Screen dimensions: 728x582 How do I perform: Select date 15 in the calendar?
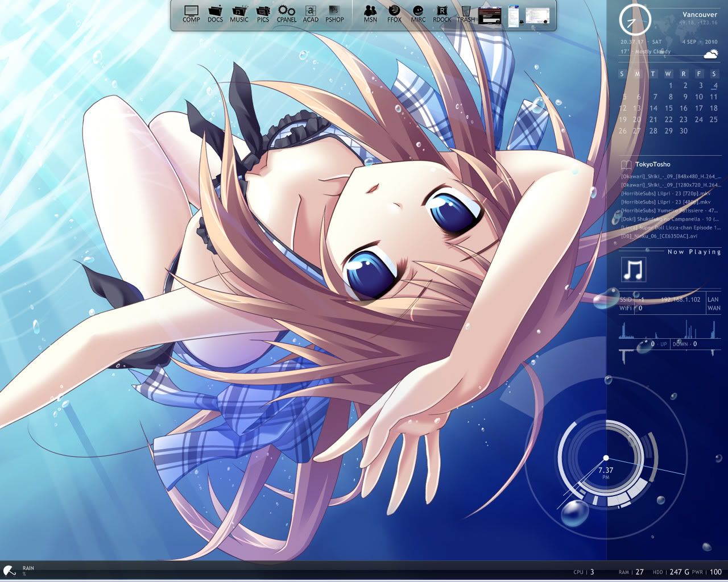pyautogui.click(x=669, y=108)
